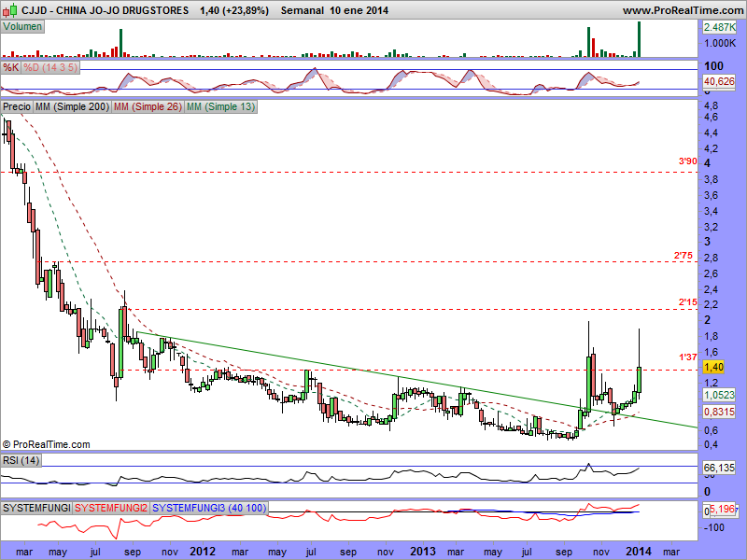This screenshot has height=560, width=747.
Task: Click the 3,6 label on price axis
Action: tap(711, 195)
